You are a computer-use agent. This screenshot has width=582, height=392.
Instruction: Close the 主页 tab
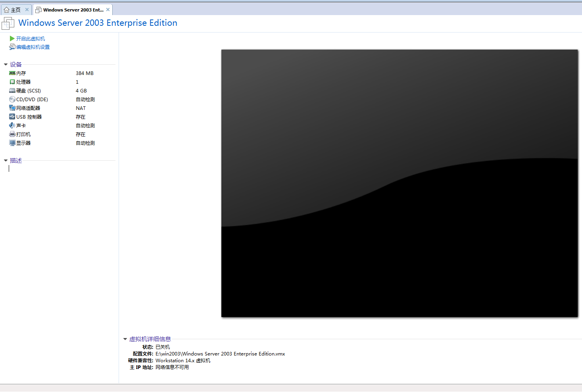point(27,10)
